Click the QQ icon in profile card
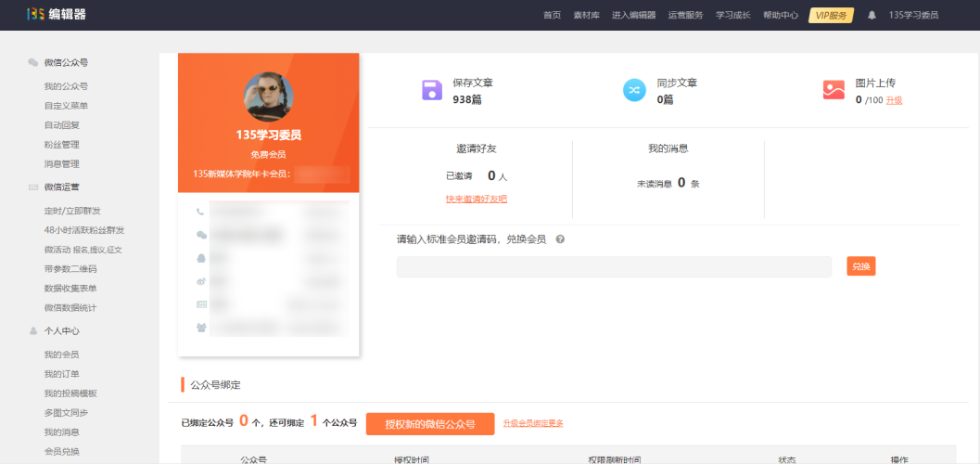The image size is (980, 464). pos(200,258)
